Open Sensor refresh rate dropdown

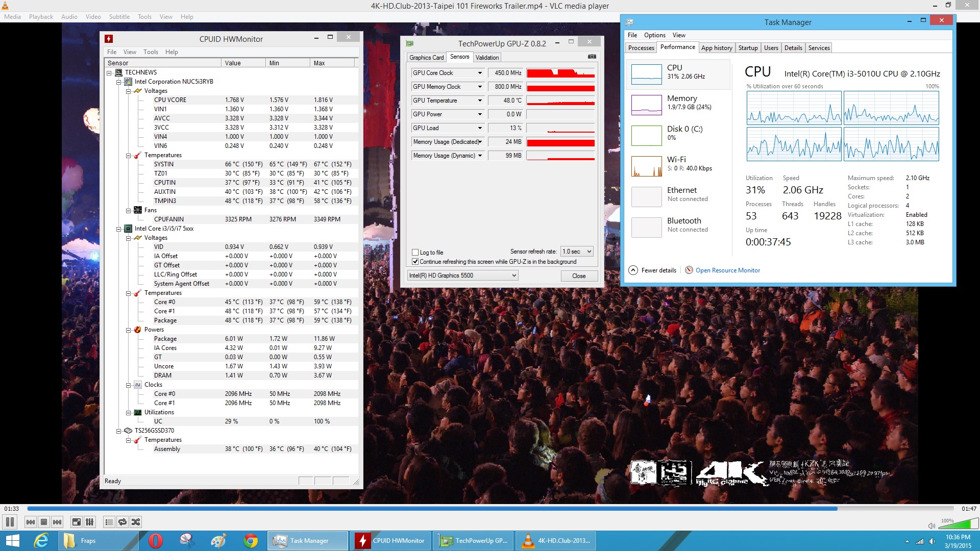[577, 252]
